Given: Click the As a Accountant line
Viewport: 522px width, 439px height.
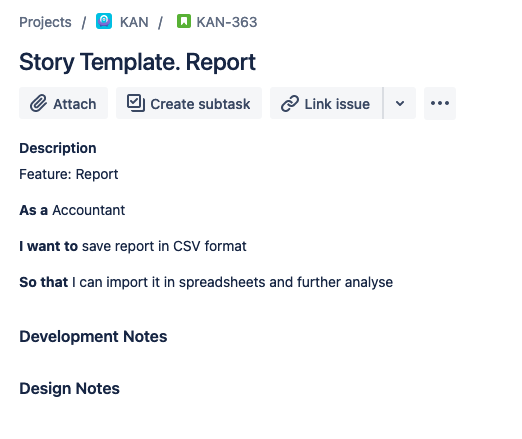Looking at the screenshot, I should tap(72, 210).
